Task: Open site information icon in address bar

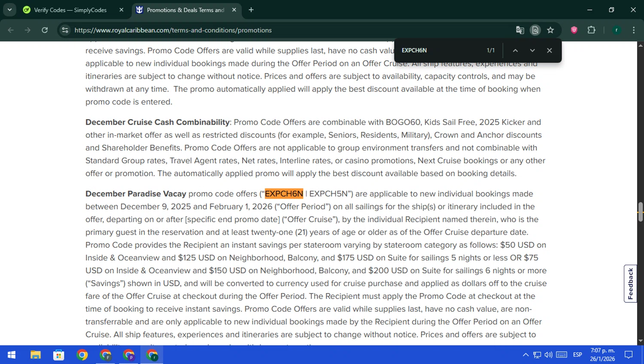Action: [x=65, y=30]
